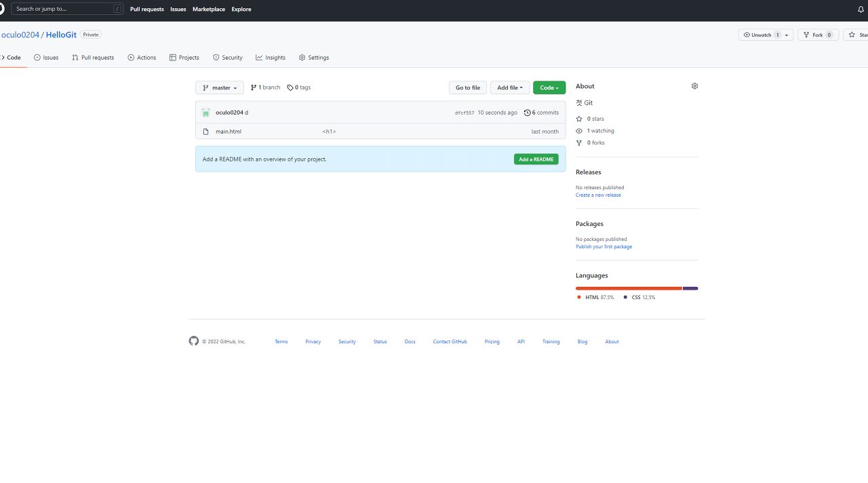The height and width of the screenshot is (483, 868).
Task: Click the GitHub logo in the footer
Action: [194, 341]
